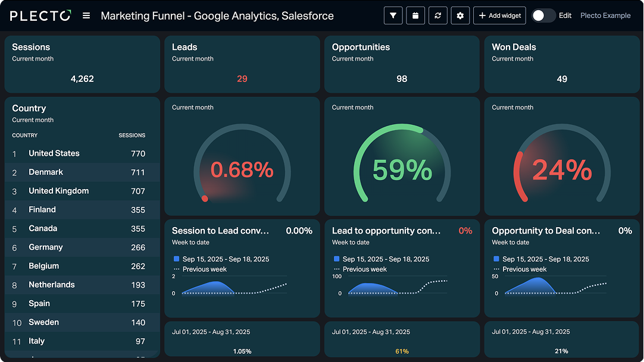644x362 pixels.
Task: Click the refresh dashboard icon
Action: pos(437,16)
